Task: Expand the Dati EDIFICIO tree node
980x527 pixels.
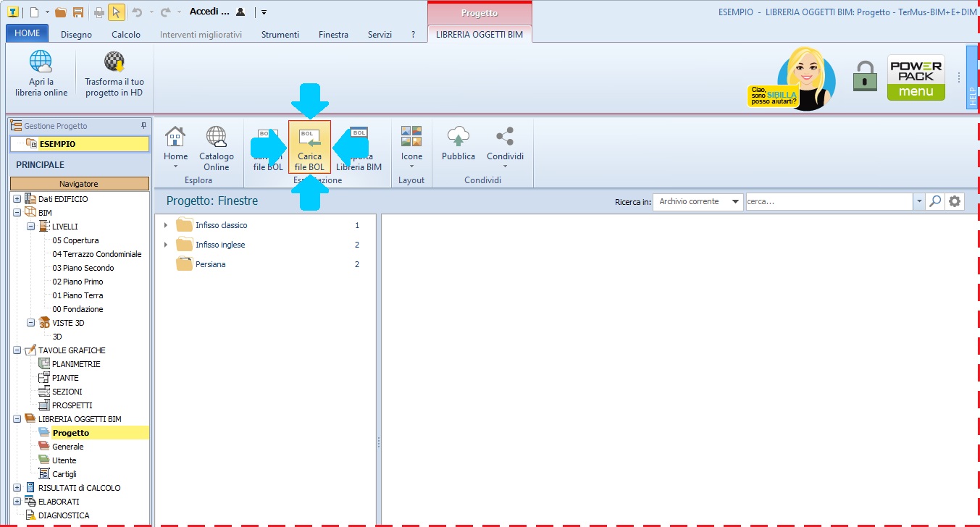Action: pyautogui.click(x=17, y=199)
